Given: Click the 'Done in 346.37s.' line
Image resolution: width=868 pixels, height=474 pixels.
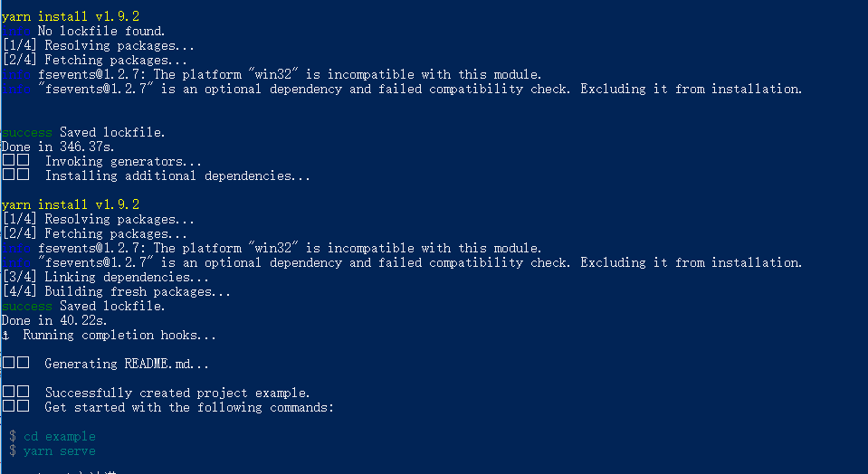Looking at the screenshot, I should [x=55, y=147].
